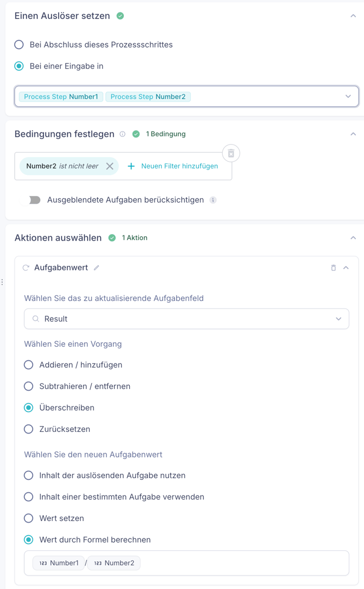Choose the Zurücksetzen operation

pos(29,429)
